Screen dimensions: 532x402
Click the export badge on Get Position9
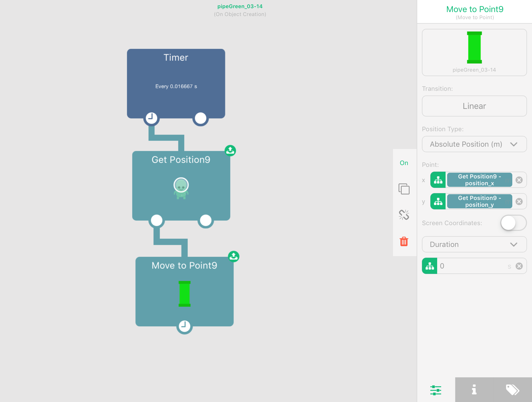click(x=230, y=151)
